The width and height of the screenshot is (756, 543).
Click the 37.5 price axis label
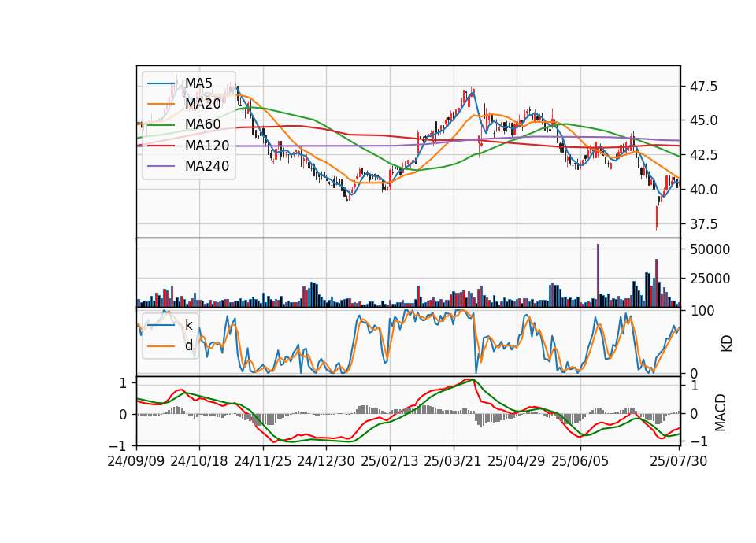coord(703,224)
